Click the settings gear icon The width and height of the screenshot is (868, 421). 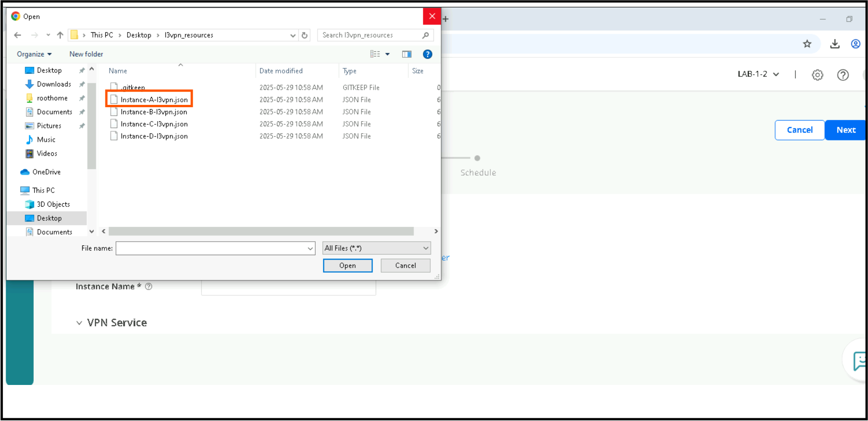[x=817, y=74]
